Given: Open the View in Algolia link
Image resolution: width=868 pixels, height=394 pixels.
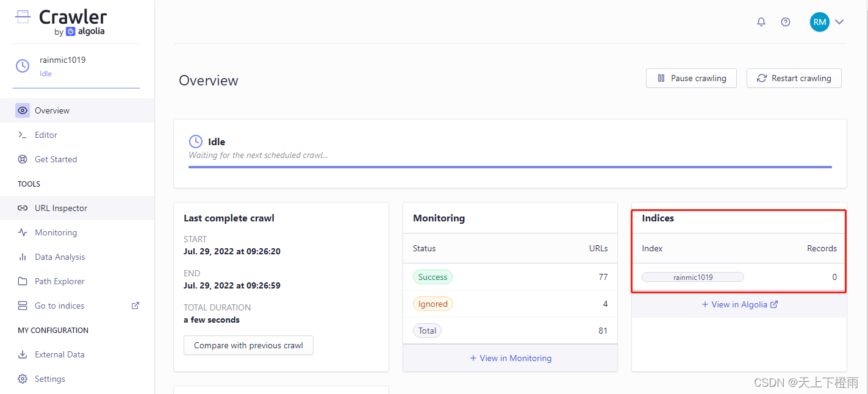Looking at the screenshot, I should (739, 304).
